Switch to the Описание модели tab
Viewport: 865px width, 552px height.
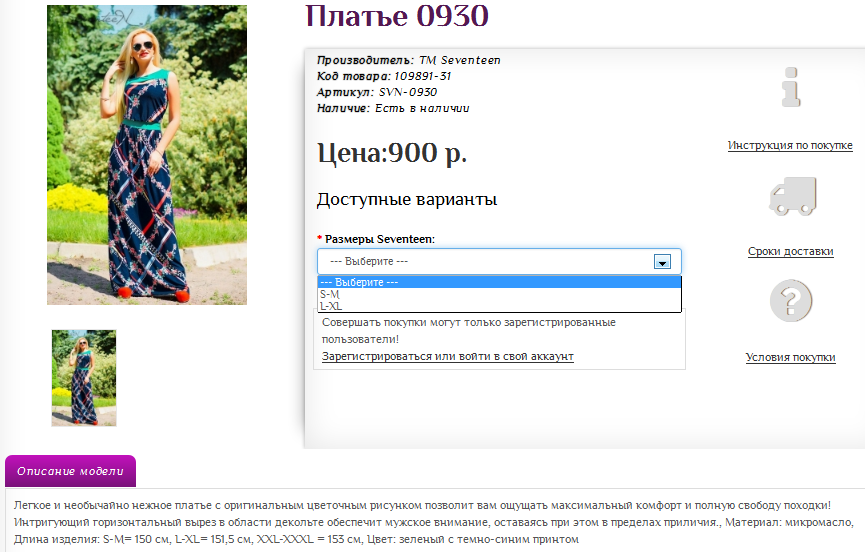[x=70, y=471]
